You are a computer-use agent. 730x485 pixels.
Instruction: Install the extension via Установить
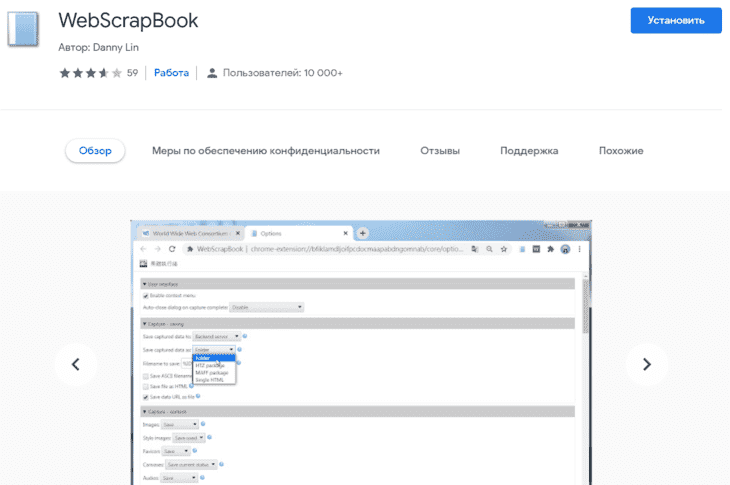[676, 20]
